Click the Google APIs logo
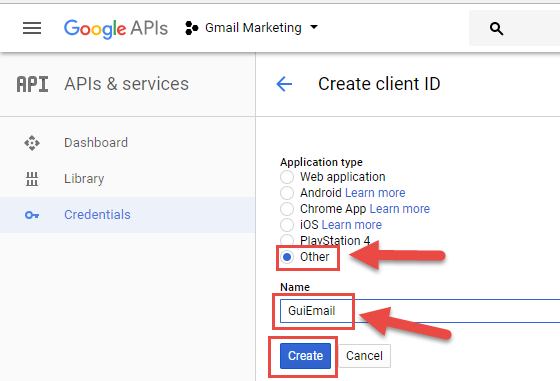 [116, 29]
